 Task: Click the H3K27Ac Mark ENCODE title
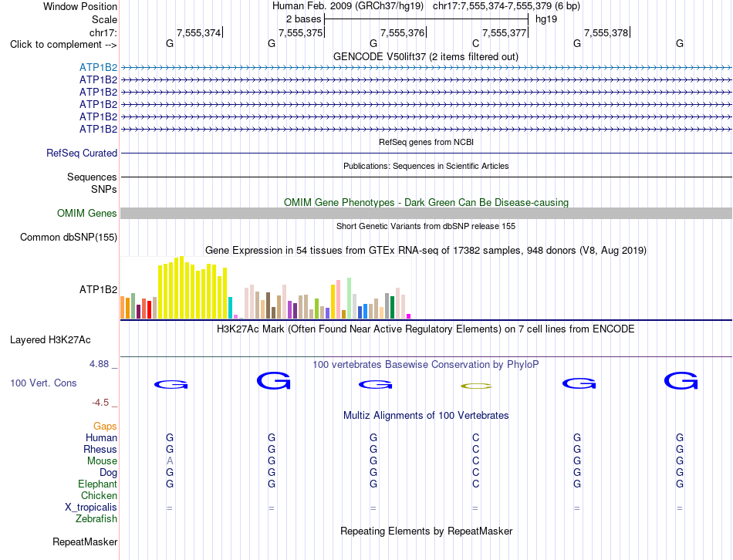click(426, 329)
